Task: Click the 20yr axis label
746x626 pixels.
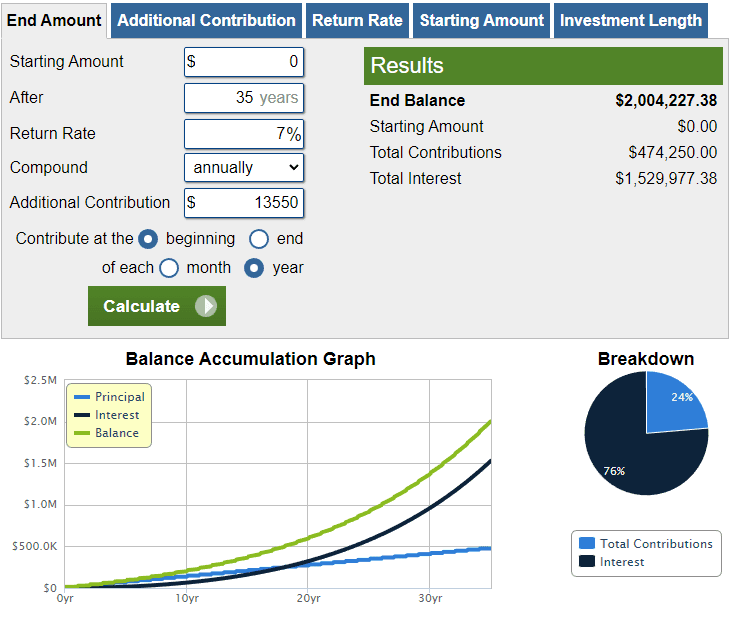Action: (308, 598)
